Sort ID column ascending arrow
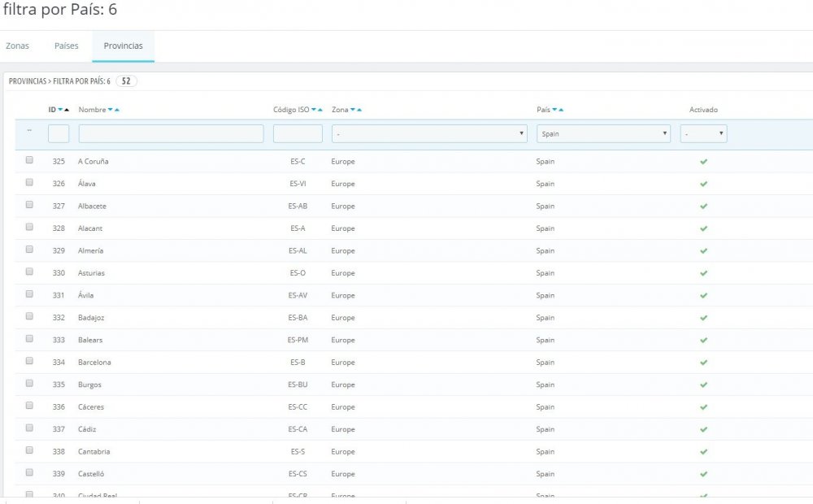 (67, 110)
